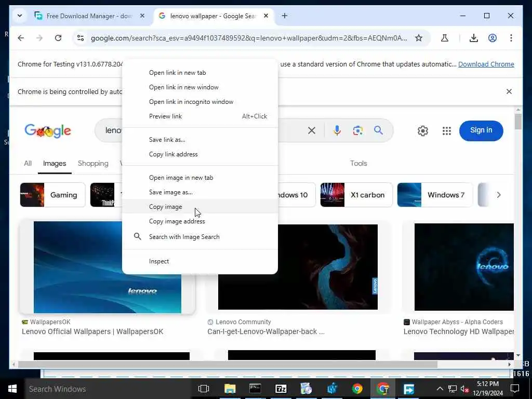The height and width of the screenshot is (399, 532).
Task: Open a new tab with the plus button
Action: pyautogui.click(x=284, y=16)
